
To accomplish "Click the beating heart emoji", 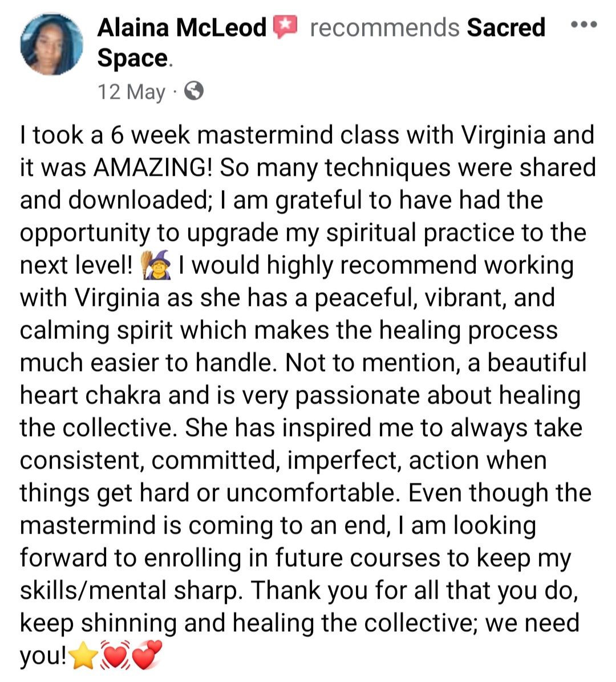I will [115, 656].
